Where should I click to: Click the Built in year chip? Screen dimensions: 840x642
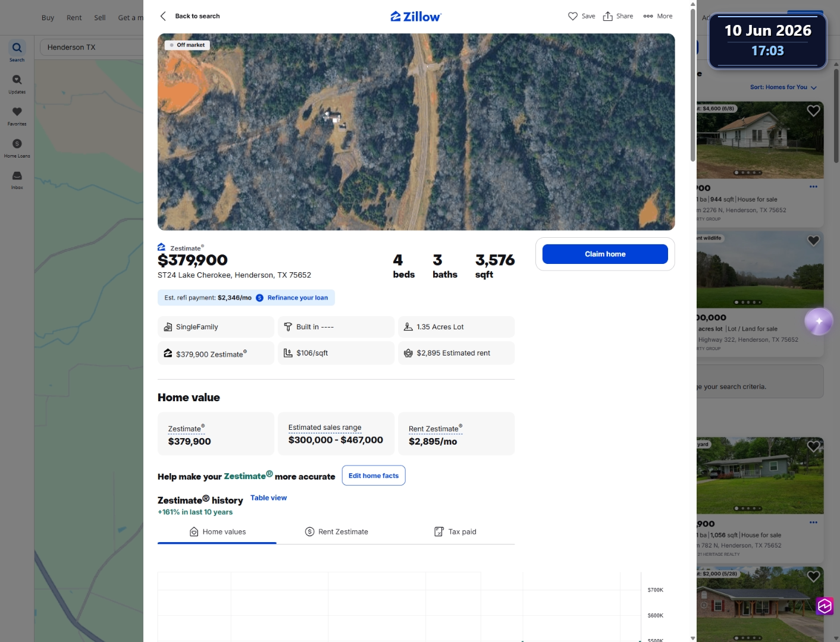pos(336,327)
